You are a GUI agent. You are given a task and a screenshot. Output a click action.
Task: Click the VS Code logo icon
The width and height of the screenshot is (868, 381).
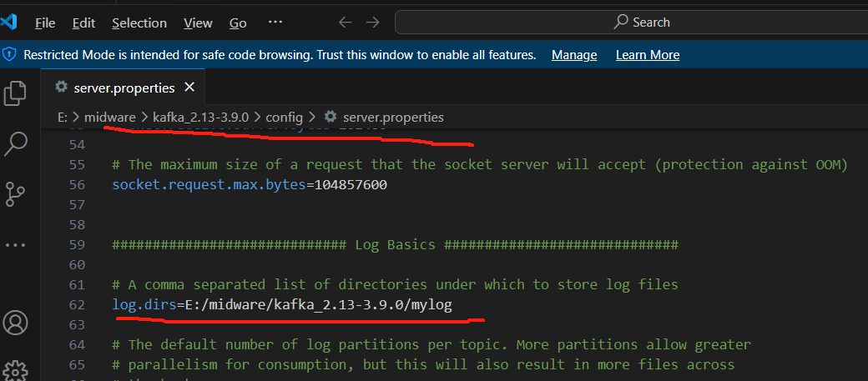[x=9, y=23]
